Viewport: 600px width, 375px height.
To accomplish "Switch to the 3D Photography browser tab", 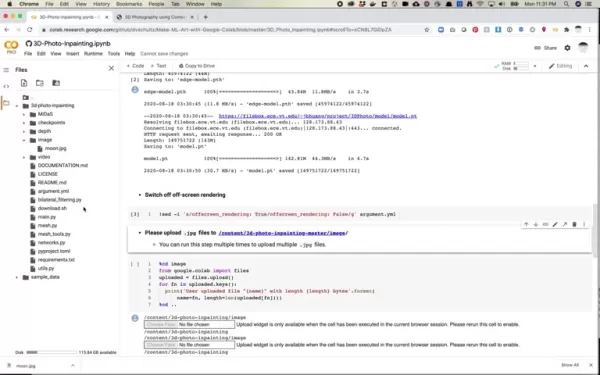I will [x=155, y=17].
